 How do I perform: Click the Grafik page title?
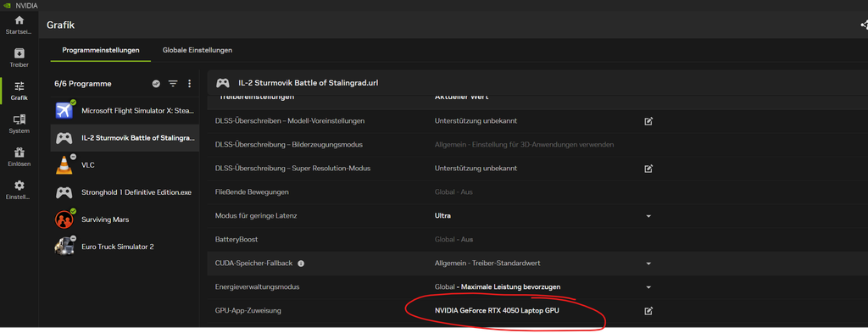pos(60,25)
